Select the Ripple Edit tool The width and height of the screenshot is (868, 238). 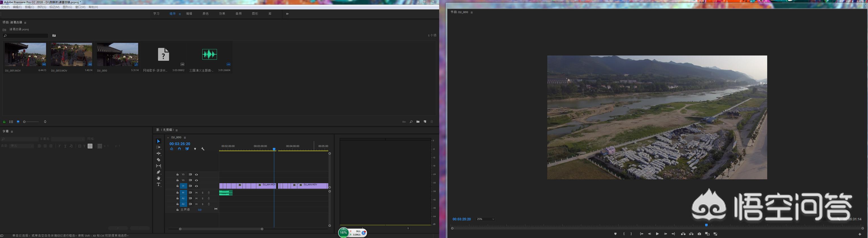click(158, 154)
